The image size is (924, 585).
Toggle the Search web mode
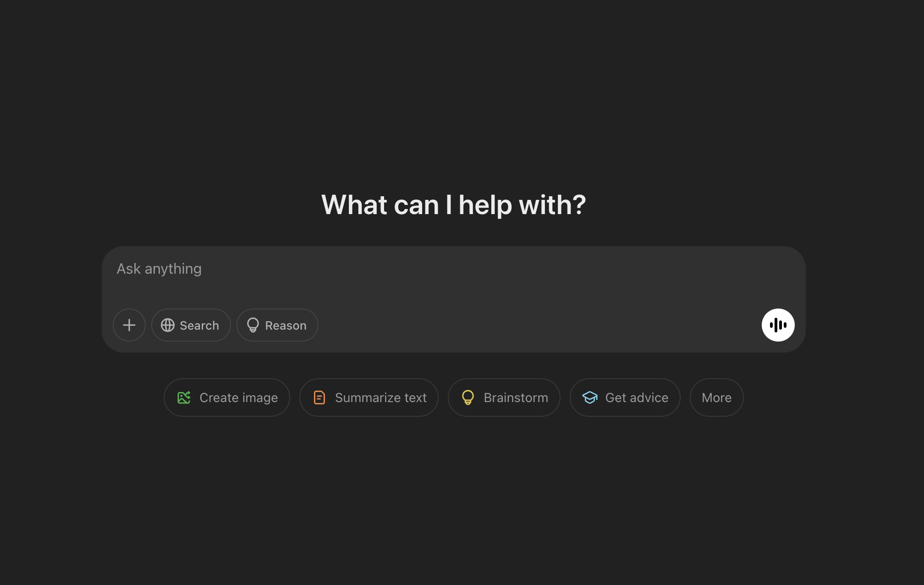[x=191, y=325]
